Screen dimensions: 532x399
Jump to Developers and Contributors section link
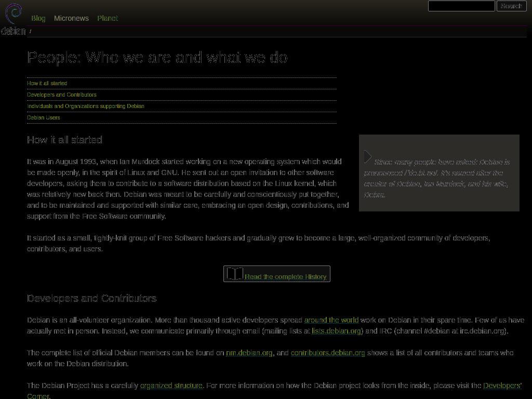tap(62, 95)
